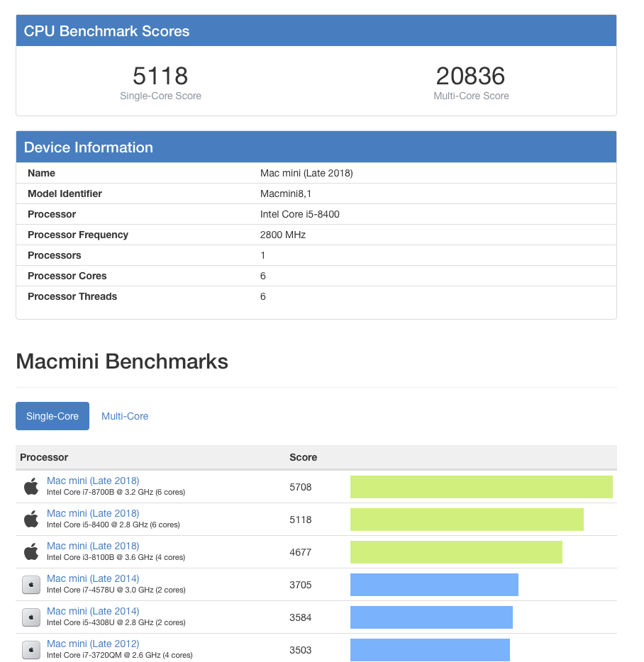Click the Model Identifier label
This screenshot has width=644, height=662.
[x=65, y=193]
